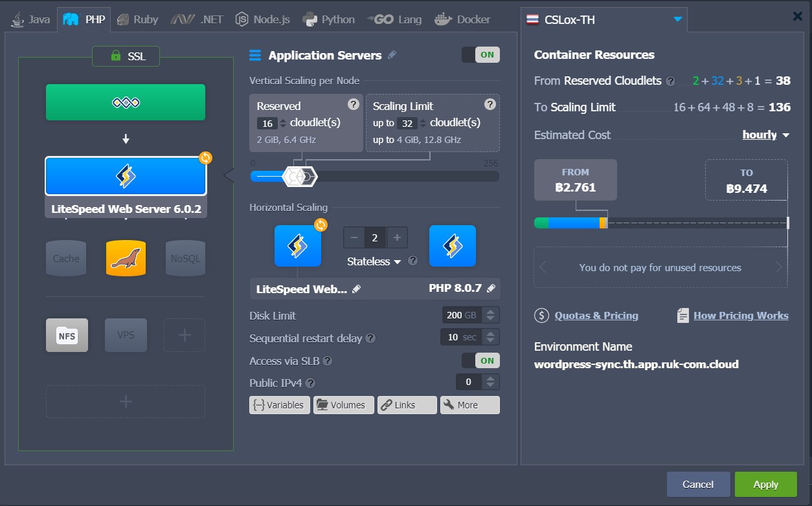The width and height of the screenshot is (812, 506).
Task: Switch to the Ruby tab
Action: [137, 19]
